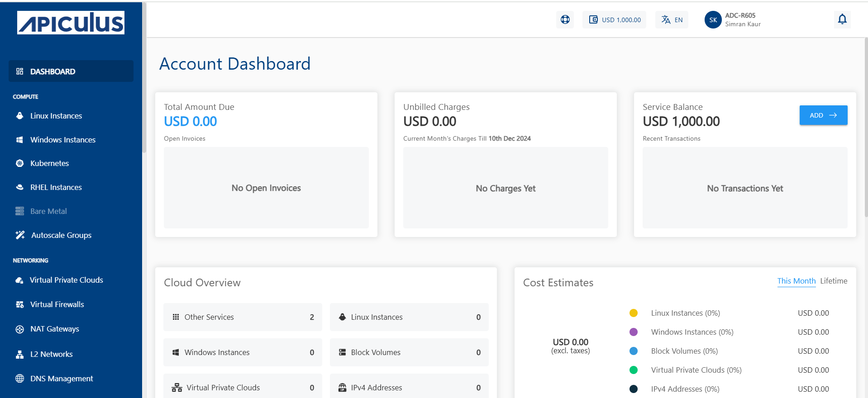Viewport: 868px width, 398px height.
Task: Switch Cost Estimates to Lifetime
Action: click(833, 281)
